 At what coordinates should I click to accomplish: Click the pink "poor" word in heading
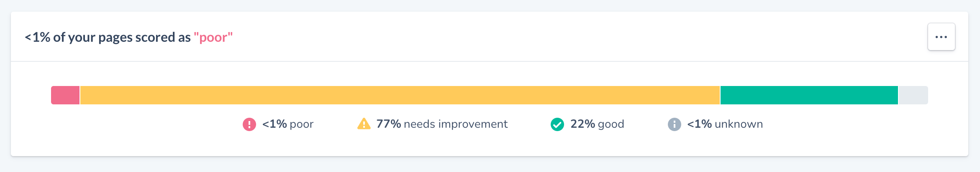click(x=213, y=37)
